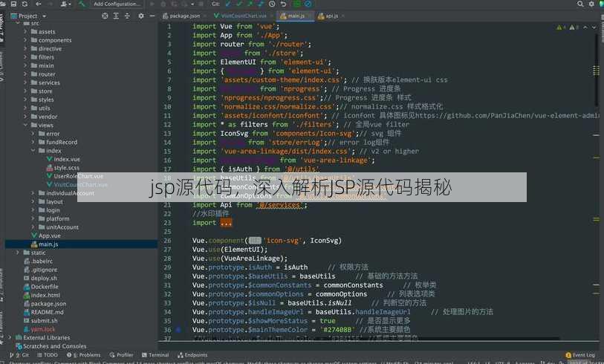Select .gitignore file
The image size is (604, 364).
pyautogui.click(x=40, y=269)
